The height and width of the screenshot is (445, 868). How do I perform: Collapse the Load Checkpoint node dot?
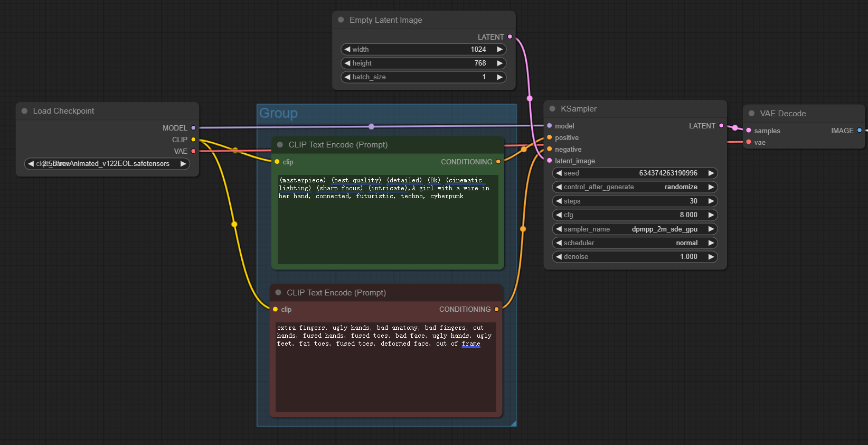point(24,111)
